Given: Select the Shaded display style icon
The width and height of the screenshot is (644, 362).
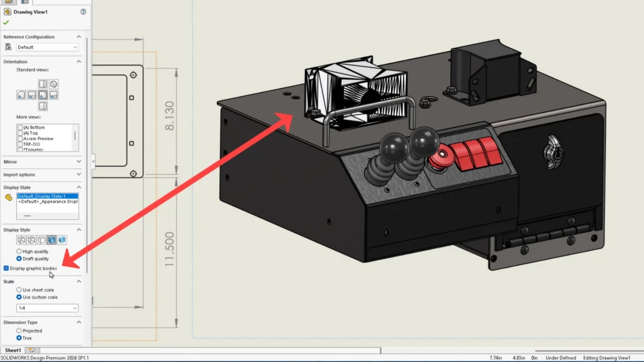Looking at the screenshot, I should [62, 240].
